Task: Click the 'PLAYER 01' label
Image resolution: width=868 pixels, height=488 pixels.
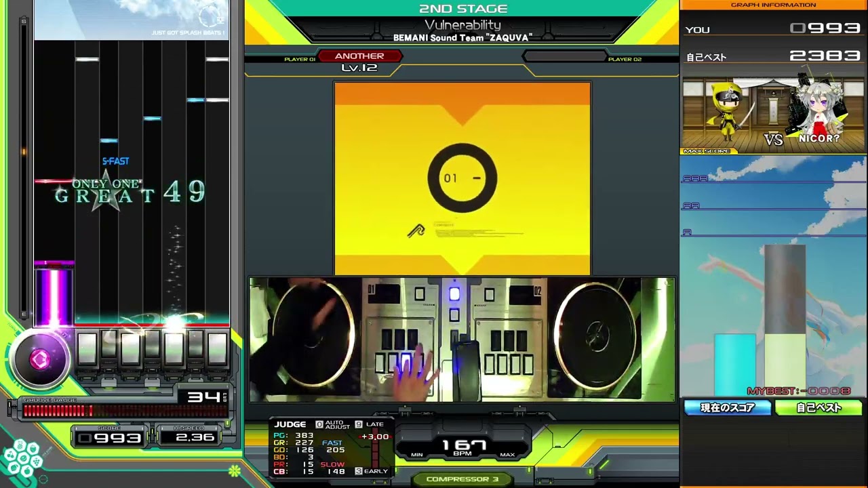Action: [300, 60]
